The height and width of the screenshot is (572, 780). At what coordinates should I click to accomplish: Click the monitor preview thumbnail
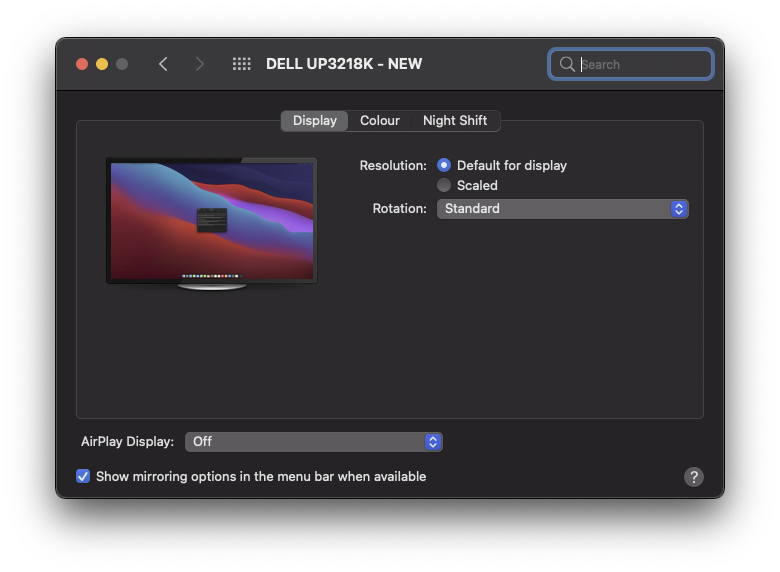pos(212,223)
